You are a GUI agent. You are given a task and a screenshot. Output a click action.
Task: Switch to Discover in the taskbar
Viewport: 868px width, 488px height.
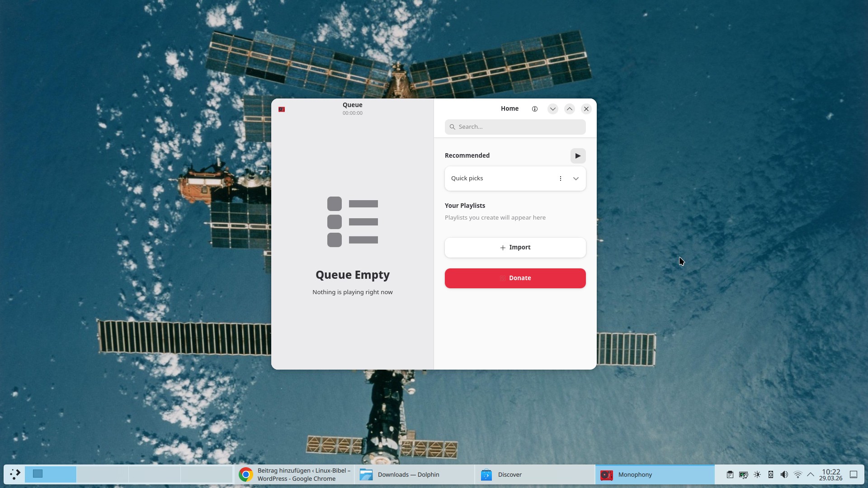pos(534,474)
